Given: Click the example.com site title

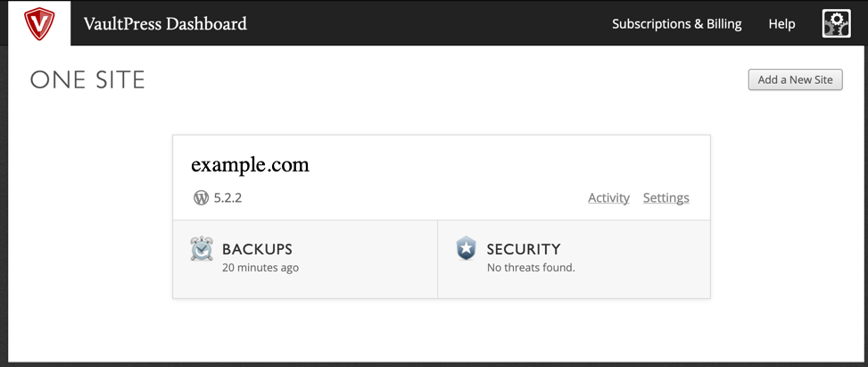Looking at the screenshot, I should (250, 164).
